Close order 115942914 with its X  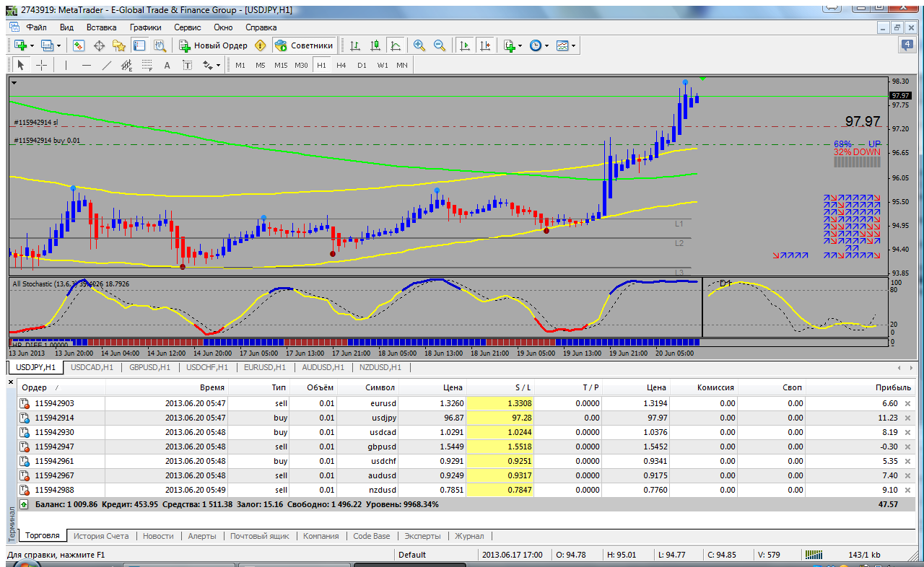(907, 418)
